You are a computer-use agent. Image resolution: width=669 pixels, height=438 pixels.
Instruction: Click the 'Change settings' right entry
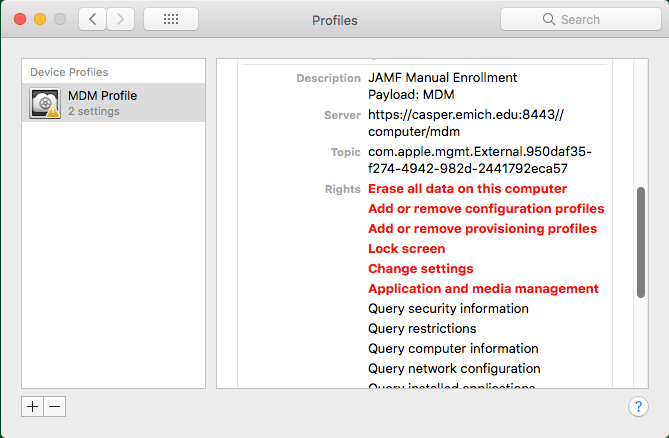pos(421,269)
